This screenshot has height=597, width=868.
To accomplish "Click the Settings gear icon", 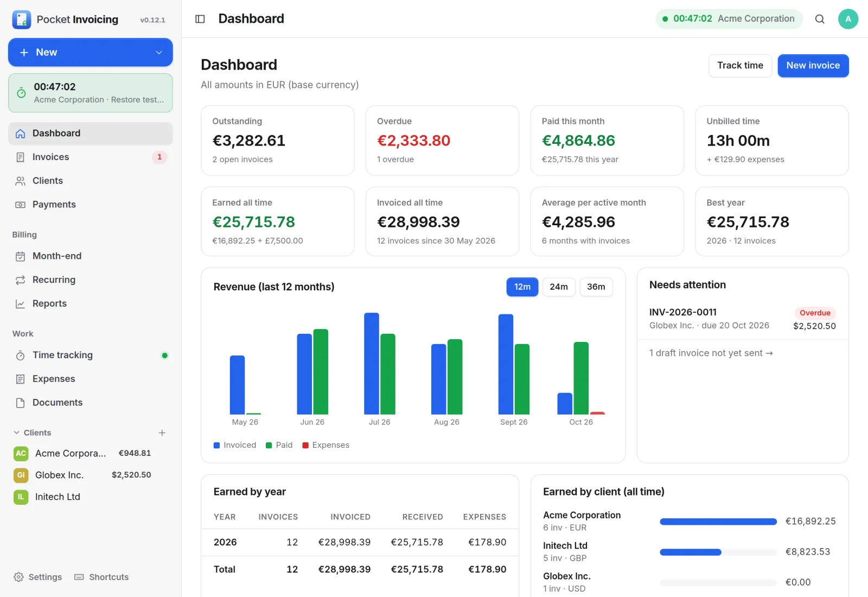I will click(x=18, y=577).
